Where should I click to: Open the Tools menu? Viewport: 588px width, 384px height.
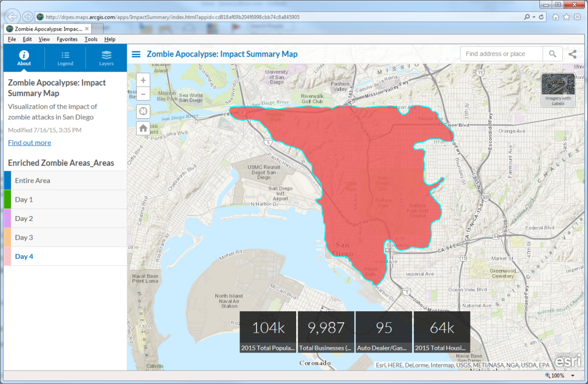pos(91,39)
